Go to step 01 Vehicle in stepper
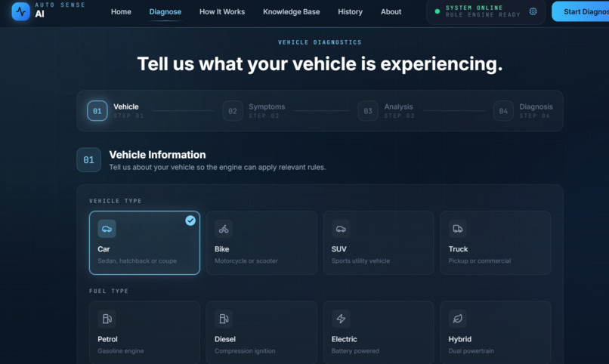Viewport: 609px width, 364px height. (116, 110)
